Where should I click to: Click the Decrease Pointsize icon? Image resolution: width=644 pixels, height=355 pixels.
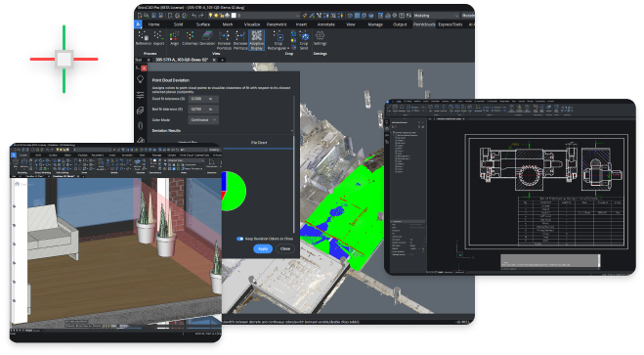click(240, 40)
